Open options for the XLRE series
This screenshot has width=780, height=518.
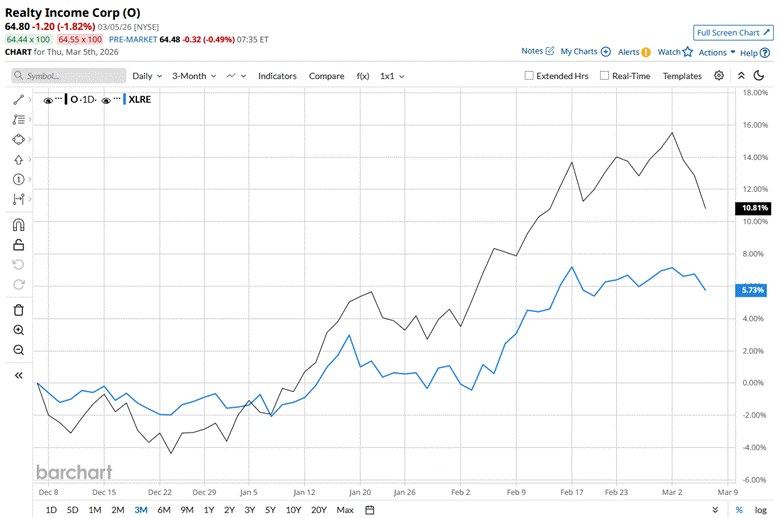[x=117, y=99]
